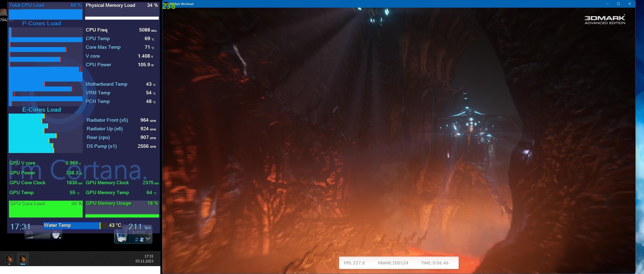Click the active 3DMark Workload taskbar icon
The width and height of the screenshot is (644, 274).
tap(23, 258)
